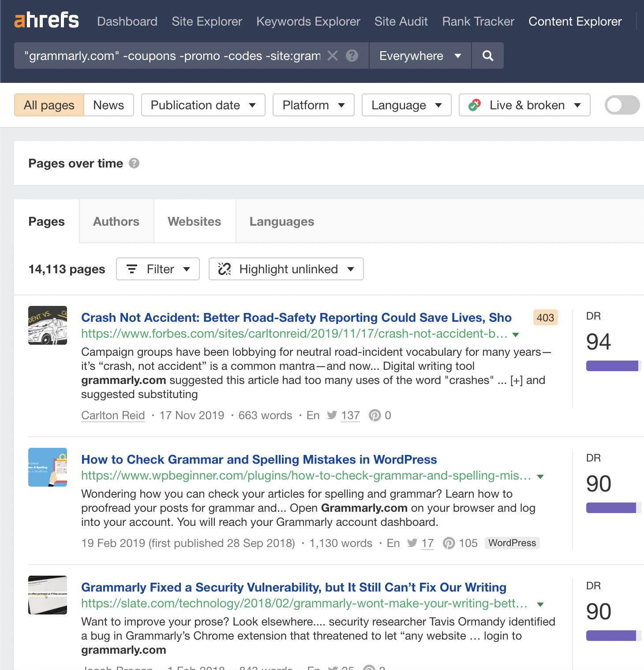Open the Everywhere search scope dropdown
Viewport: 644px width, 670px height.
[x=419, y=56]
